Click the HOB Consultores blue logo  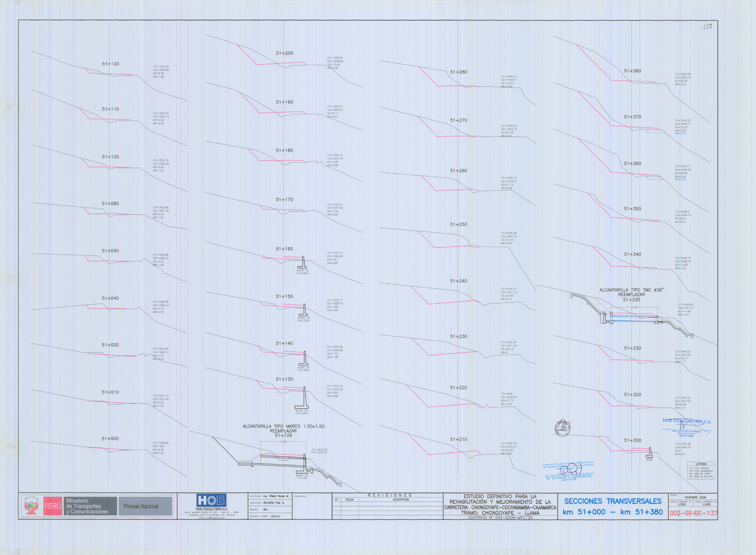tap(211, 500)
